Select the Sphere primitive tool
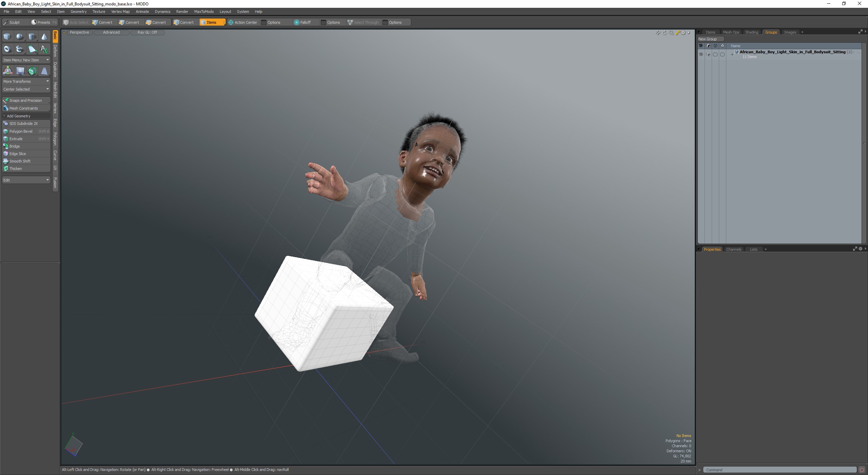 pyautogui.click(x=20, y=37)
